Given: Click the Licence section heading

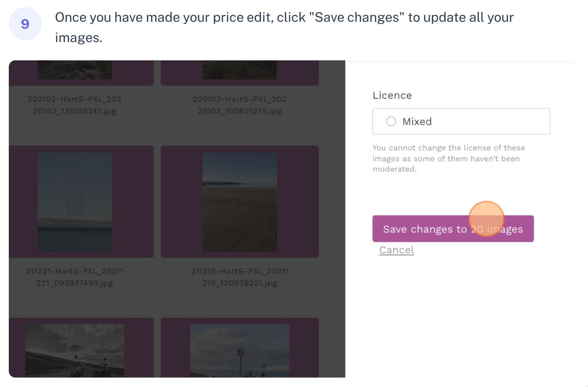Looking at the screenshot, I should pos(392,96).
